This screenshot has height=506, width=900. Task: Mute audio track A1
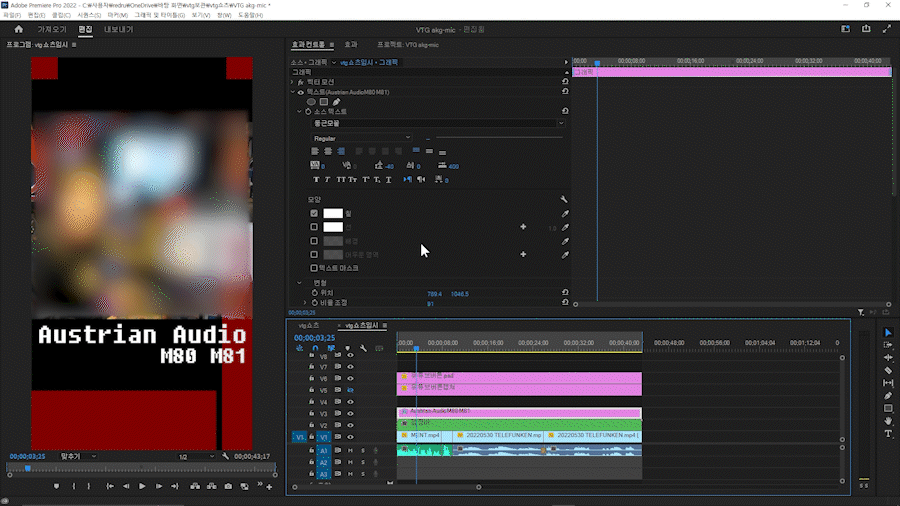(350, 450)
